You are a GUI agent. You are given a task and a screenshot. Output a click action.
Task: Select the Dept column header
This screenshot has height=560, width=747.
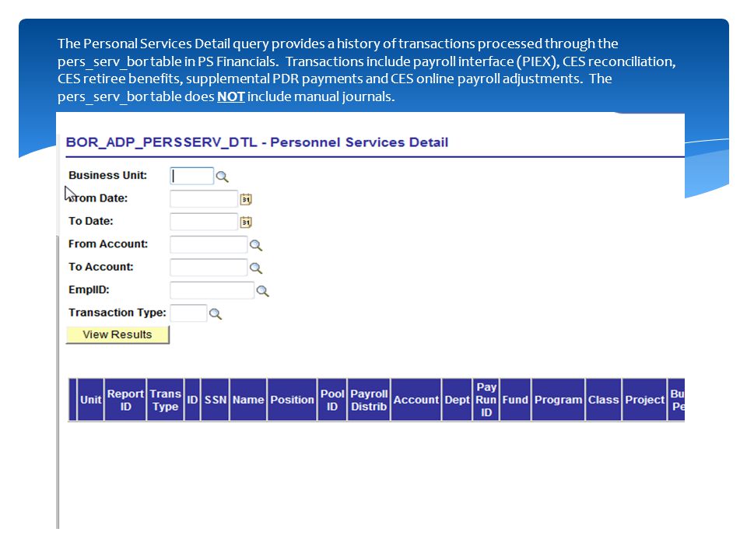457,400
